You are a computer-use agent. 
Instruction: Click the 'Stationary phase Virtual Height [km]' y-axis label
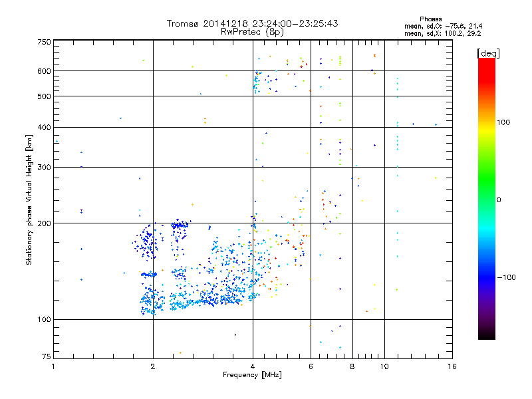pyautogui.click(x=29, y=199)
